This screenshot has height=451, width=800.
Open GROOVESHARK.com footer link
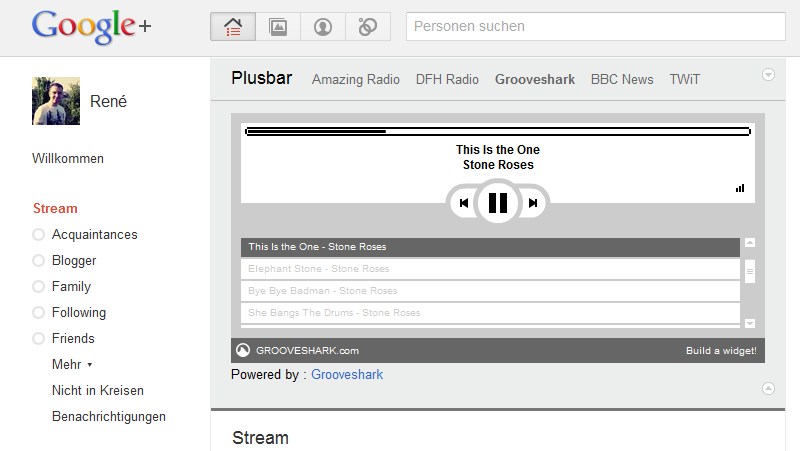click(x=307, y=350)
